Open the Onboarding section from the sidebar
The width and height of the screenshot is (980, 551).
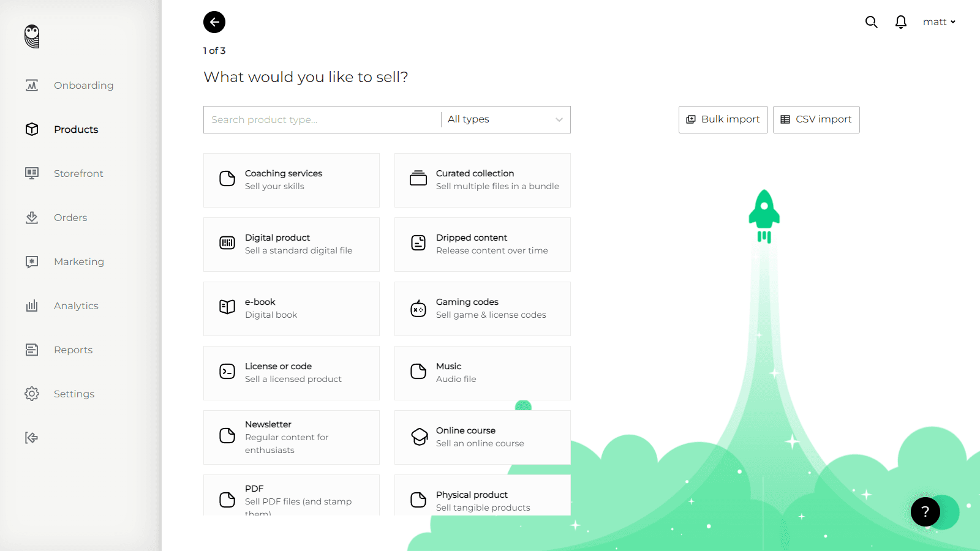pos(83,85)
